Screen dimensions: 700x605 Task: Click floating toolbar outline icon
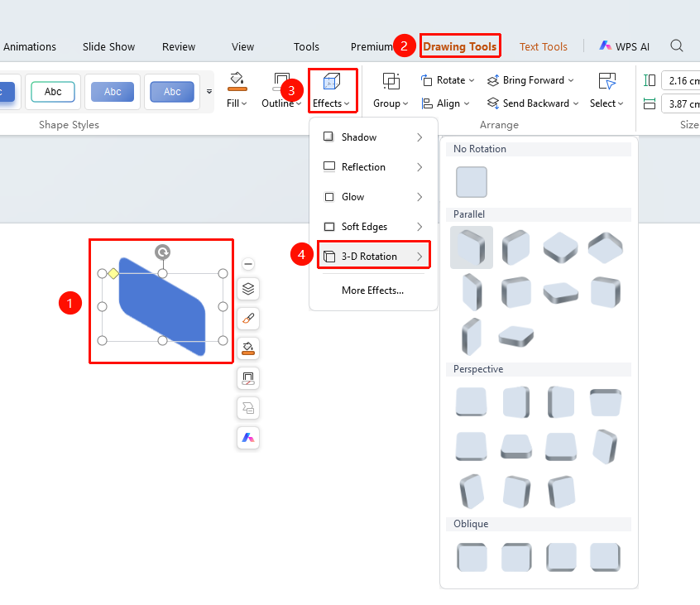pos(248,378)
